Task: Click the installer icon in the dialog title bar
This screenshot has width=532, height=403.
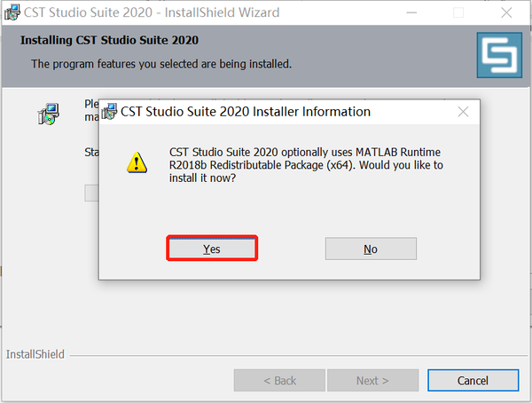Action: (x=112, y=113)
